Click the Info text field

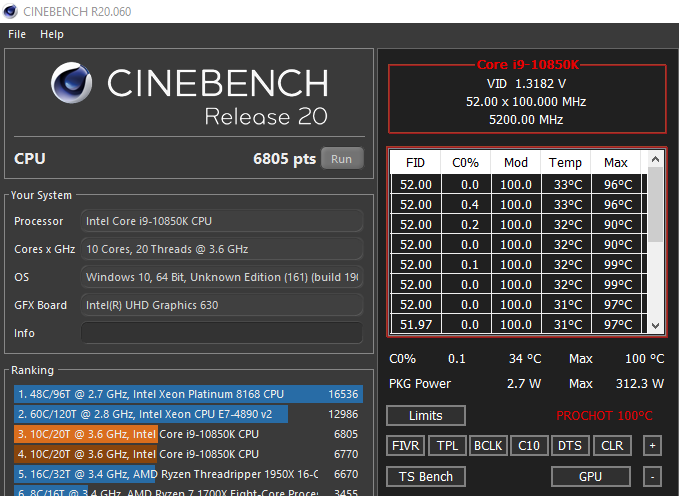(x=221, y=333)
